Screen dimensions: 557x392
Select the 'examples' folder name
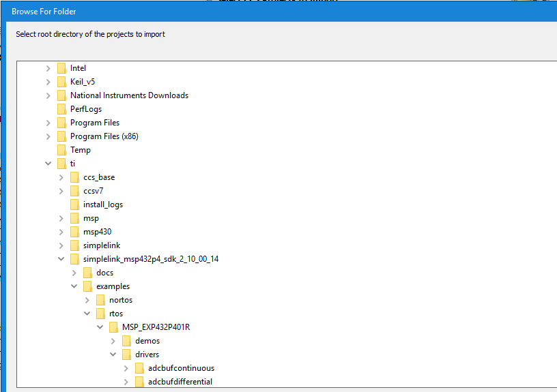pyautogui.click(x=113, y=286)
